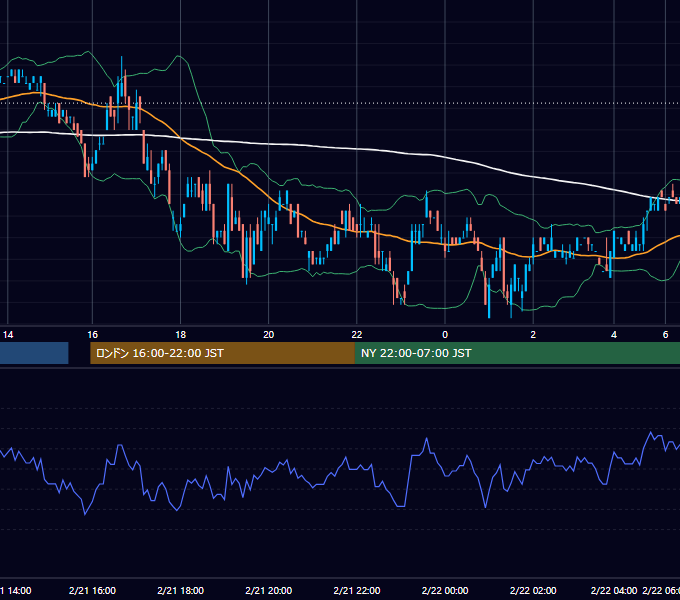Viewport: 680px width, 600px height.
Task: Click the 18 hour label on upper axis
Action: pos(180,335)
